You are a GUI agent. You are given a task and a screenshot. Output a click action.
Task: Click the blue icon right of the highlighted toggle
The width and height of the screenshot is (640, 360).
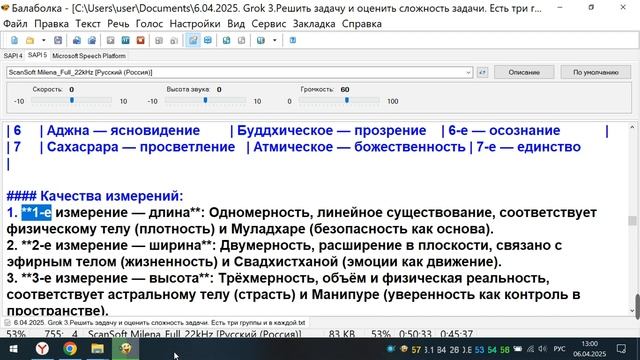point(208,40)
